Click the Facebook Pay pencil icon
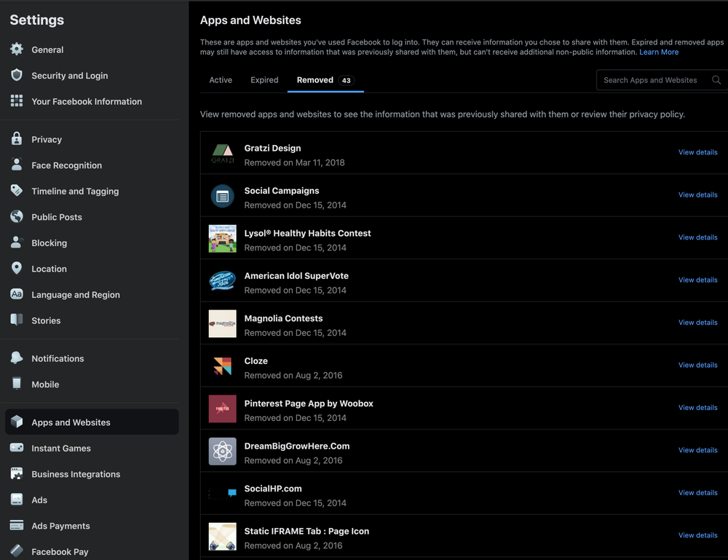This screenshot has width=728, height=560. (x=17, y=551)
